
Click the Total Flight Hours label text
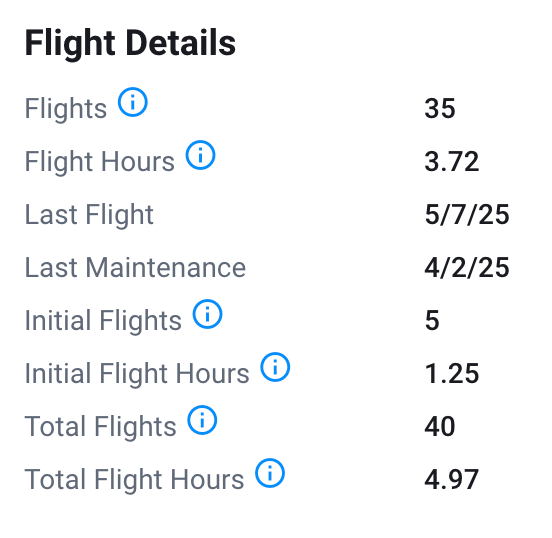click(134, 480)
